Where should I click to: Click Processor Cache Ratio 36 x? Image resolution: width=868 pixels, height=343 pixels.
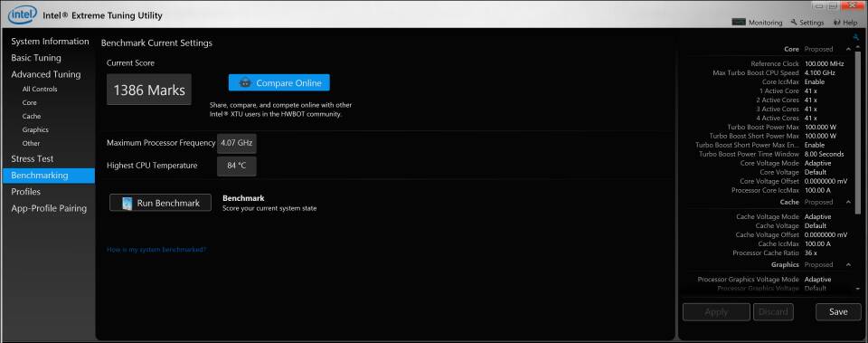point(810,253)
